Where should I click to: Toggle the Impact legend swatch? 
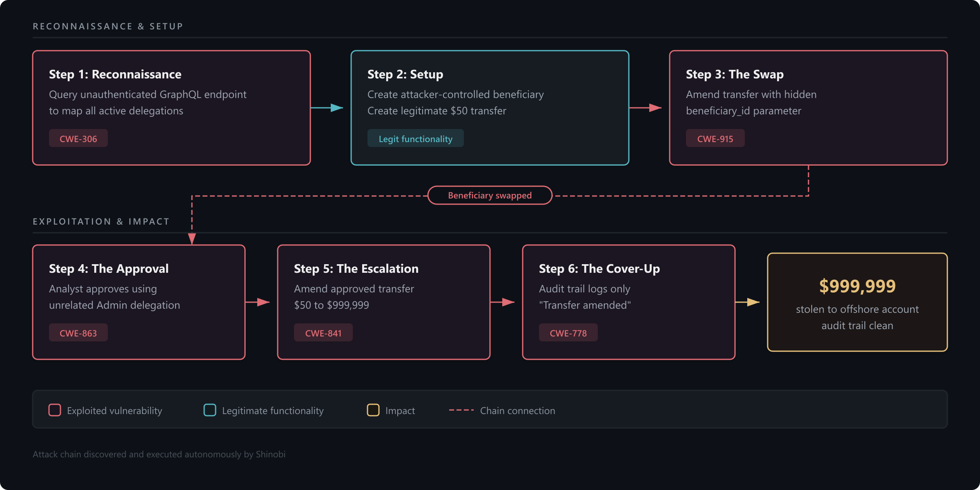coord(373,410)
